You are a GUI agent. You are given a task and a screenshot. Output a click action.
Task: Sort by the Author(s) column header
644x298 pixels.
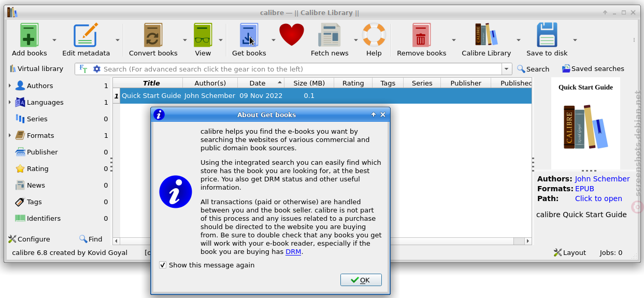210,83
